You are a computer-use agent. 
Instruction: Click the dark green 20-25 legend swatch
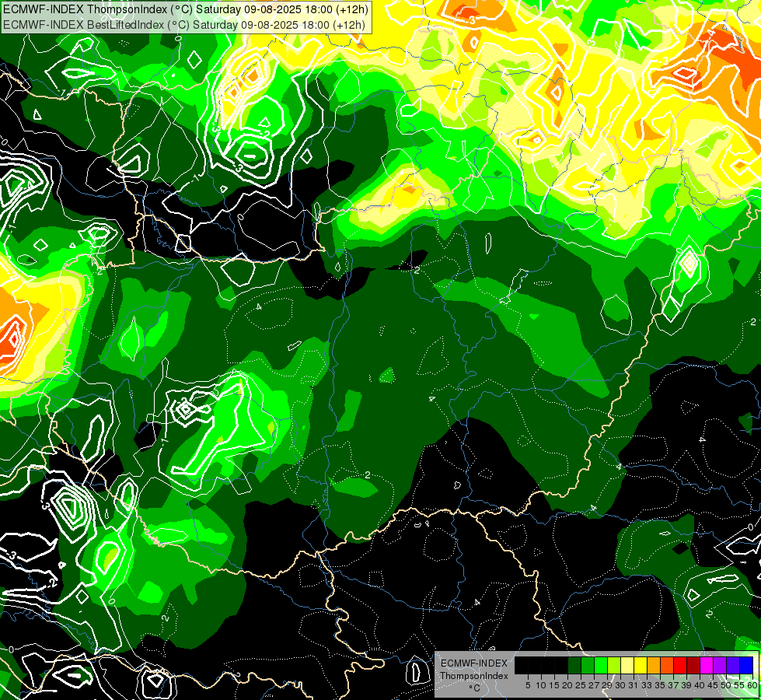coord(574,665)
